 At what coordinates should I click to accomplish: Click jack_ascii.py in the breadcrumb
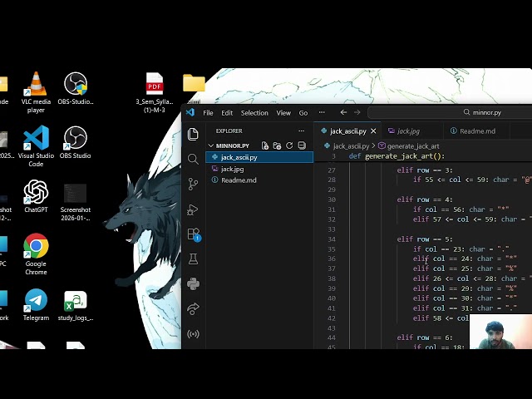[351, 146]
